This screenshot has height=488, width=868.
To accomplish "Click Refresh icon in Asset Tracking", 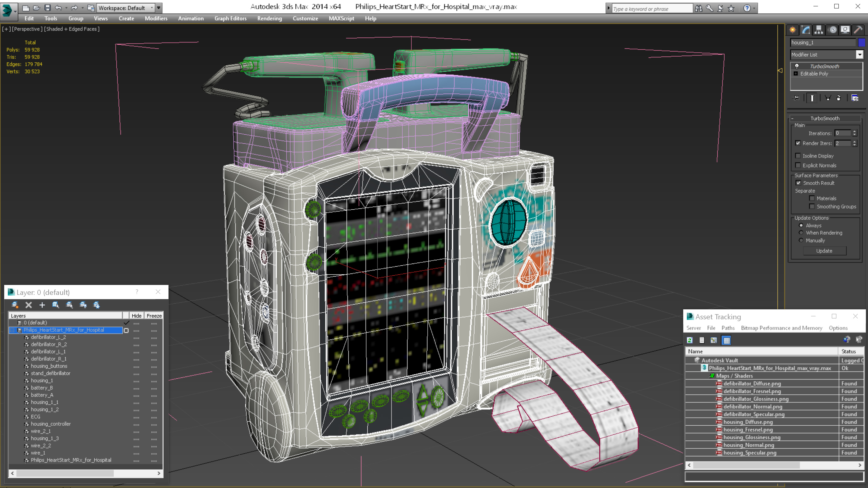I will 690,340.
